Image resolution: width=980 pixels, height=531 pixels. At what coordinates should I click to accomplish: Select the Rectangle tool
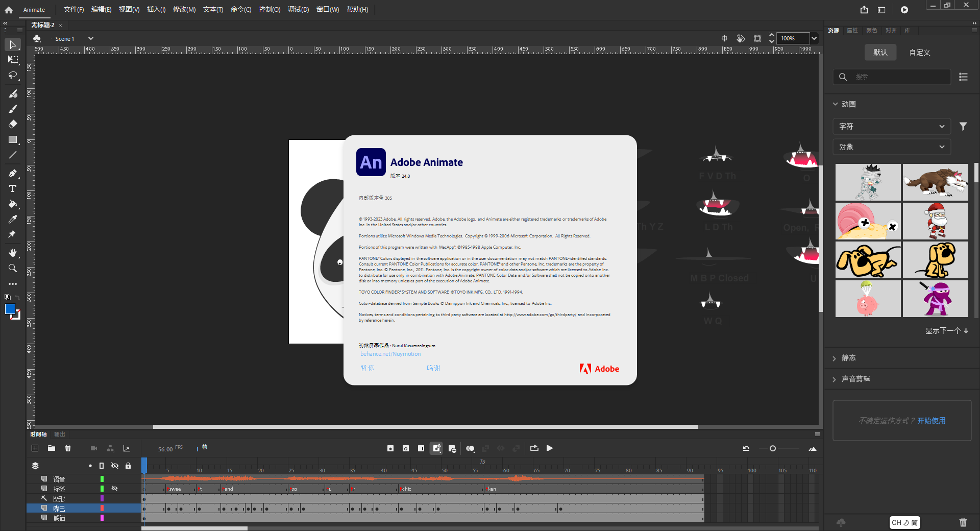[x=13, y=139]
